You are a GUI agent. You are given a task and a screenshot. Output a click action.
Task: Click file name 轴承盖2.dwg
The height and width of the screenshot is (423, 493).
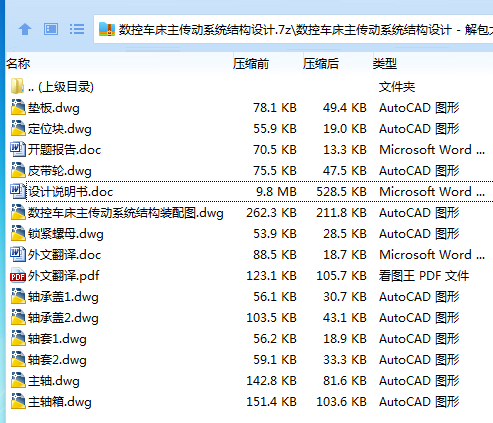63,318
